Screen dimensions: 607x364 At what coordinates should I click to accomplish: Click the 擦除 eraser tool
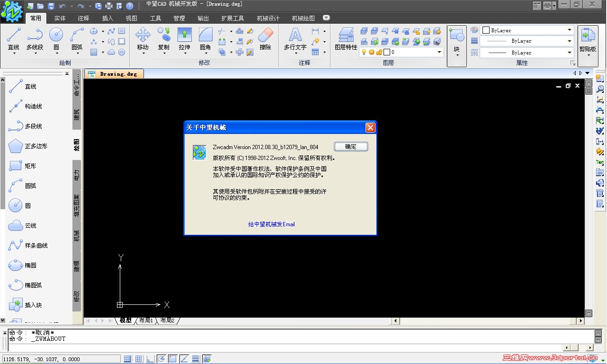pyautogui.click(x=266, y=39)
